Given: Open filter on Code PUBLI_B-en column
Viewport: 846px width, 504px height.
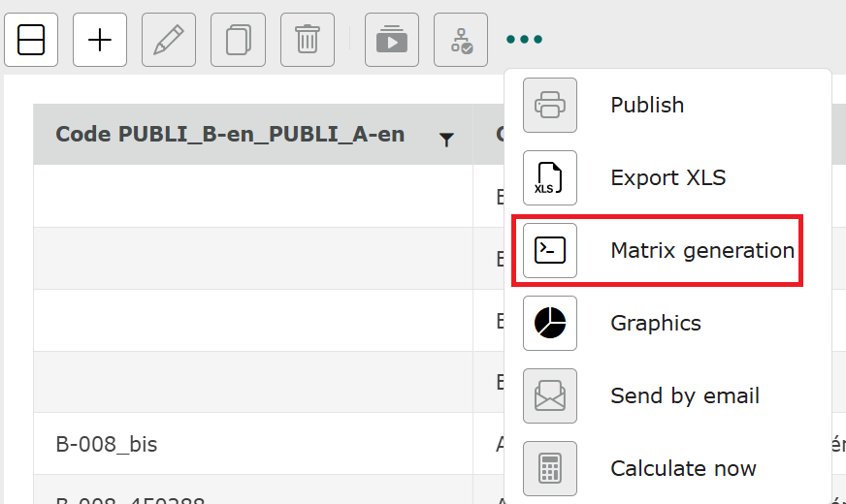Looking at the screenshot, I should pyautogui.click(x=446, y=140).
